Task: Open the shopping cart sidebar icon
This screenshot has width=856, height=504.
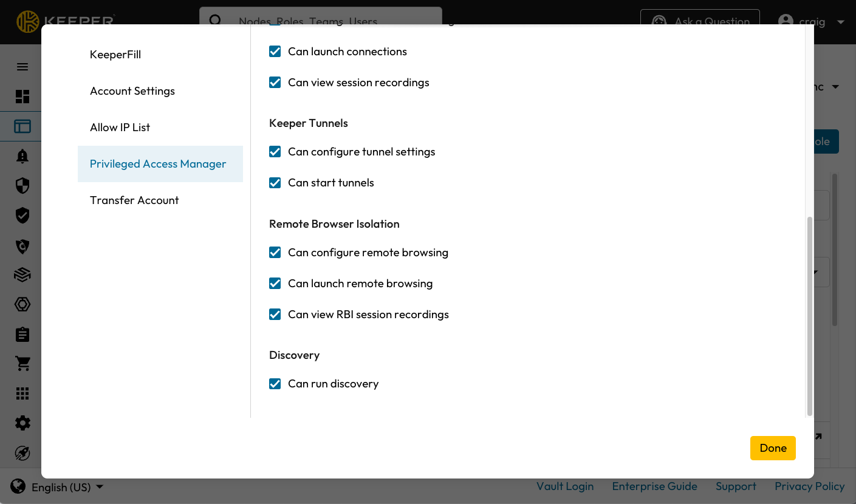Action: pyautogui.click(x=22, y=364)
